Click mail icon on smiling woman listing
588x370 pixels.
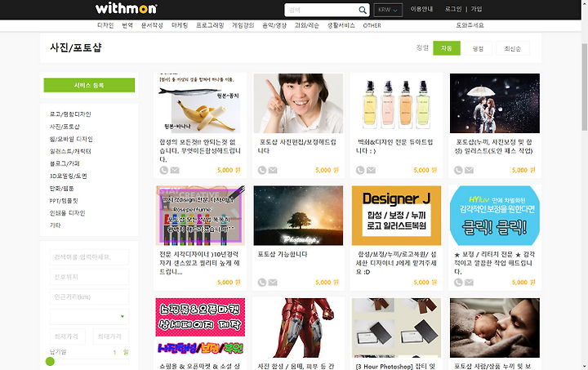[x=273, y=170]
